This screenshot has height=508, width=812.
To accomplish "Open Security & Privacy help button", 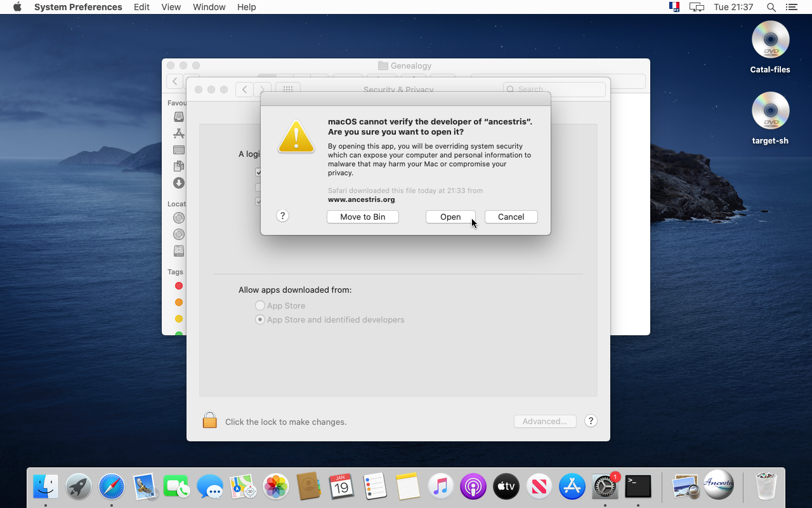I will (591, 421).
